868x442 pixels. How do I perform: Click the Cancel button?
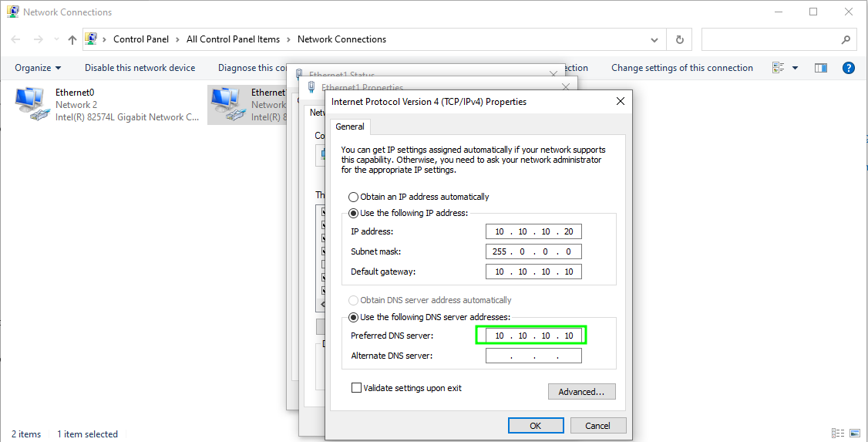[x=598, y=425]
